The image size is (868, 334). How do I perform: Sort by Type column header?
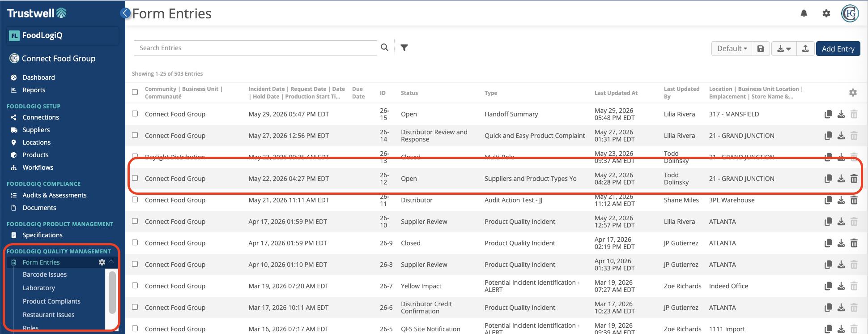[491, 93]
